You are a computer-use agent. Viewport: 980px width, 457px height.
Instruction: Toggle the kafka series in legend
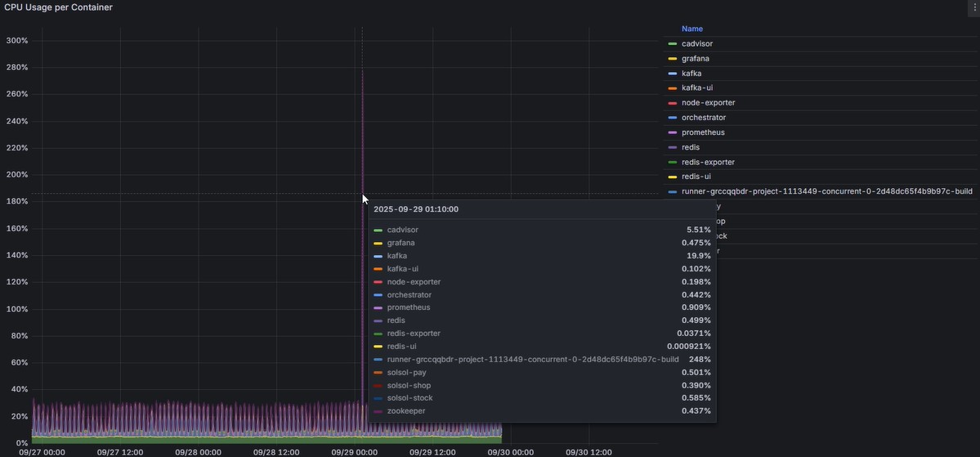click(691, 73)
